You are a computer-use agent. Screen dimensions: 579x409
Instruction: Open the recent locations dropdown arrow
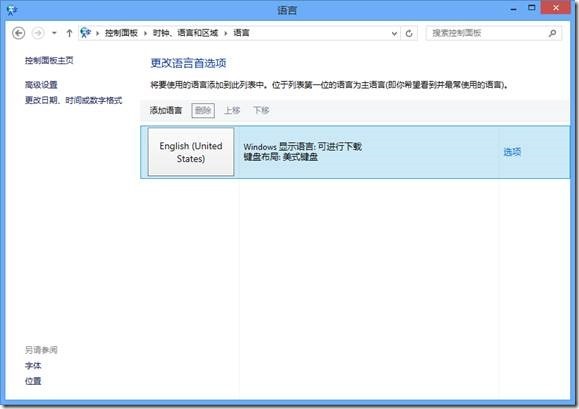click(x=54, y=33)
